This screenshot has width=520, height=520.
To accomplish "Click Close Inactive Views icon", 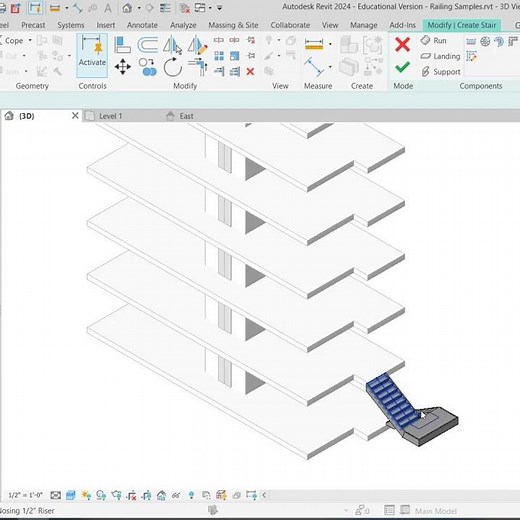I will click(x=184, y=8).
